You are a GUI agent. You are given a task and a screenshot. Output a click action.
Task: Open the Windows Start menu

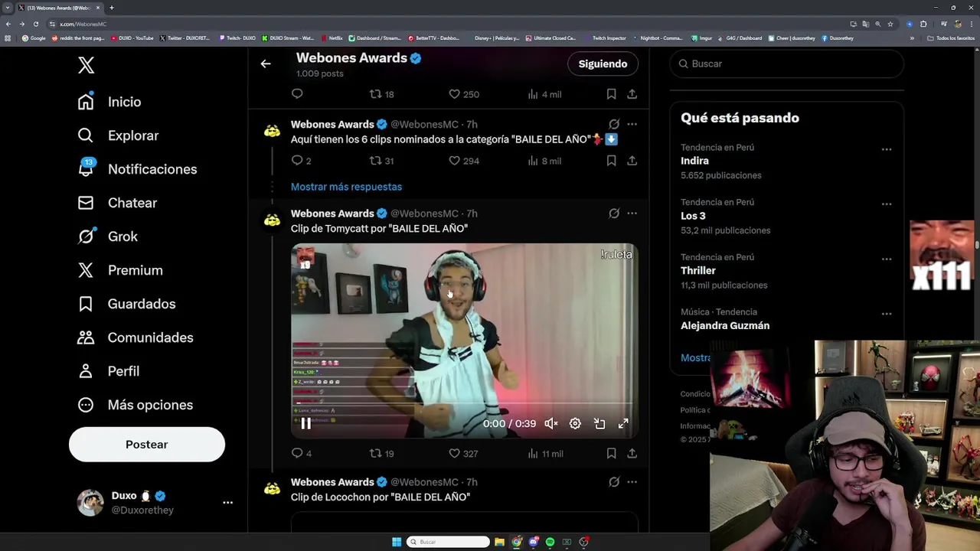coord(397,542)
